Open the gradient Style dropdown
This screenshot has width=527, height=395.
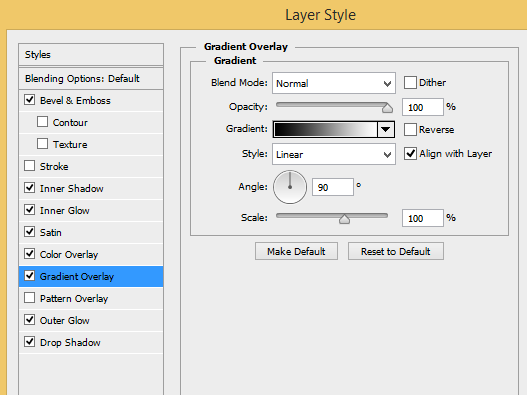[x=334, y=154]
